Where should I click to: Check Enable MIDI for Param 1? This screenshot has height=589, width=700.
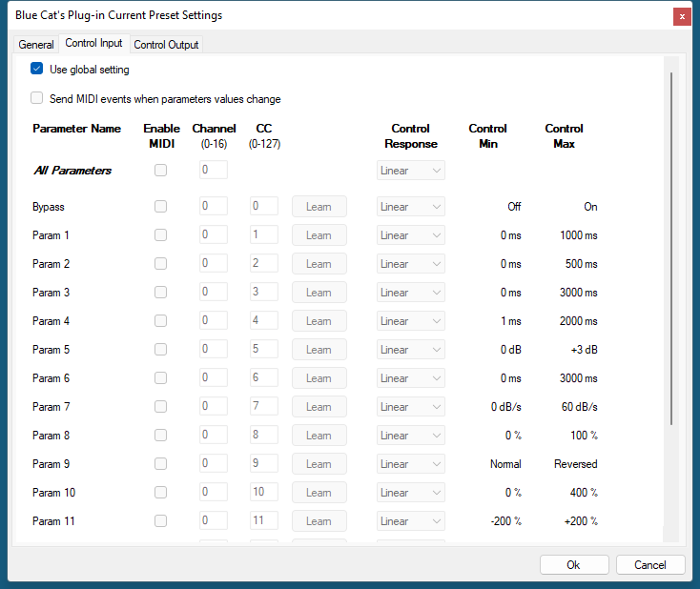click(x=161, y=234)
